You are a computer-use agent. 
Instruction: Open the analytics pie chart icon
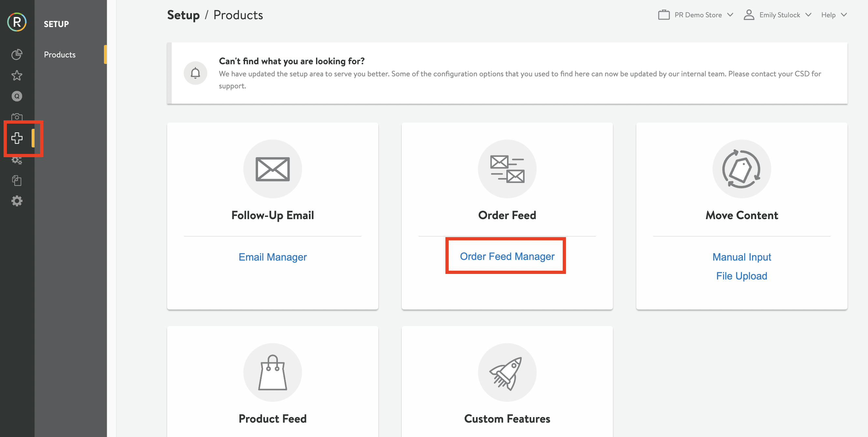(x=17, y=55)
